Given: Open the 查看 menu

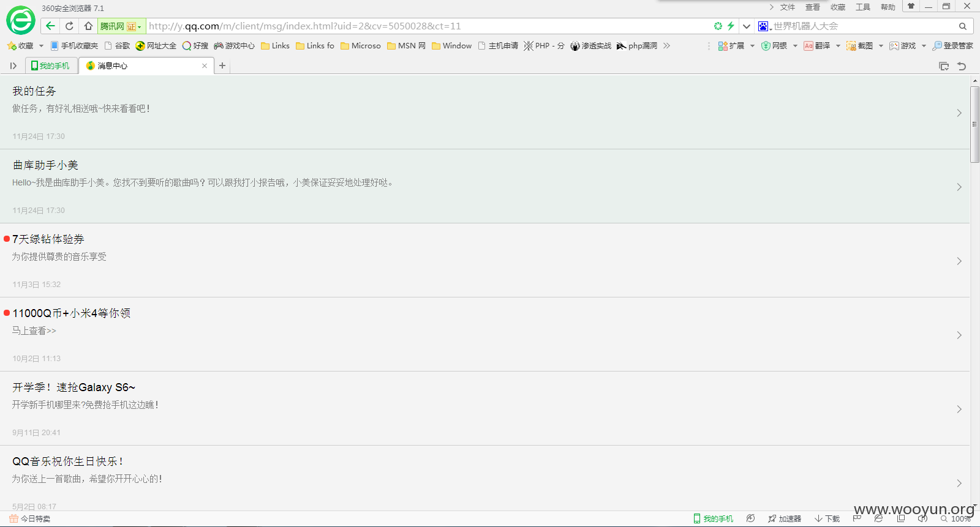Looking at the screenshot, I should coord(813,7).
